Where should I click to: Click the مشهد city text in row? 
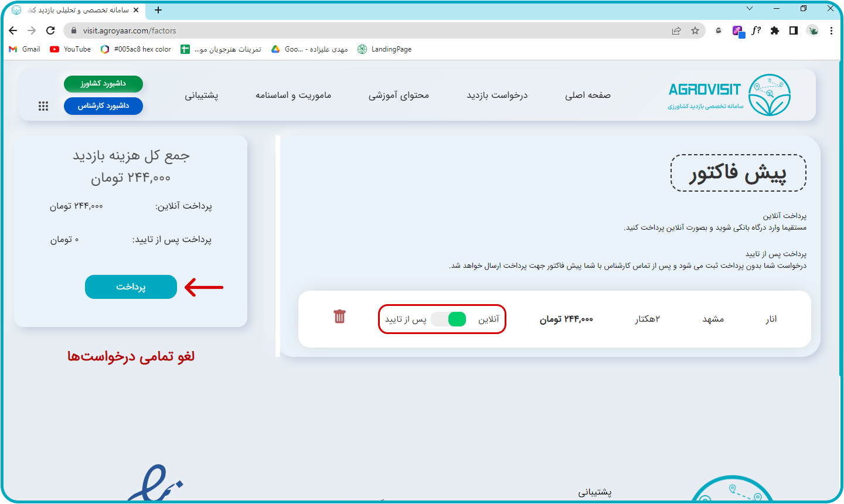(x=713, y=319)
